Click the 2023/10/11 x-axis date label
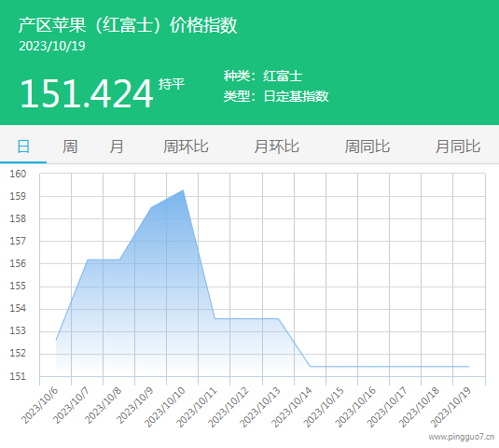This screenshot has width=499, height=448. pos(197,407)
